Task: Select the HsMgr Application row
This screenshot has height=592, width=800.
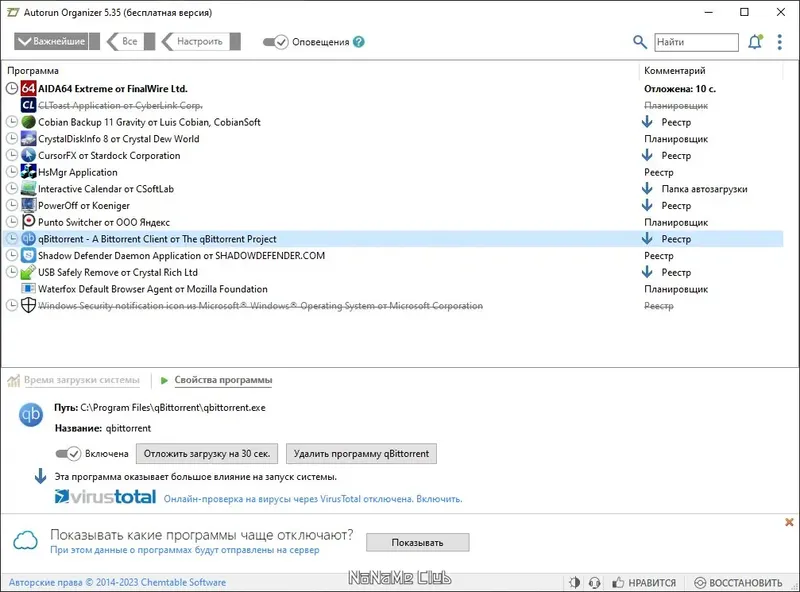Action: click(393, 172)
